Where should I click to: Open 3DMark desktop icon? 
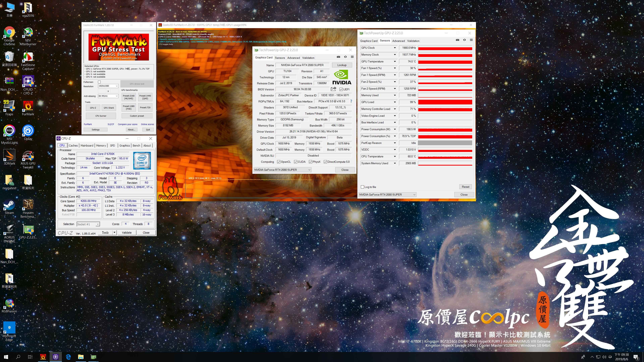pyautogui.click(x=9, y=157)
